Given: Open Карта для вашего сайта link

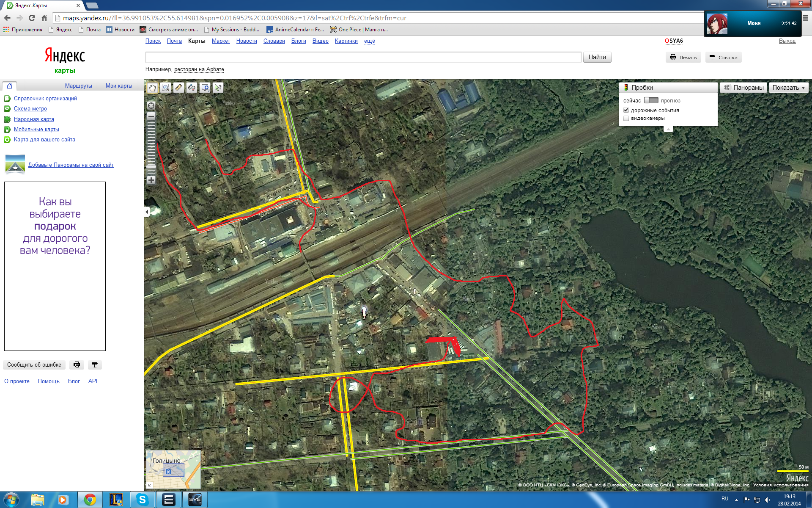Looking at the screenshot, I should pyautogui.click(x=44, y=139).
